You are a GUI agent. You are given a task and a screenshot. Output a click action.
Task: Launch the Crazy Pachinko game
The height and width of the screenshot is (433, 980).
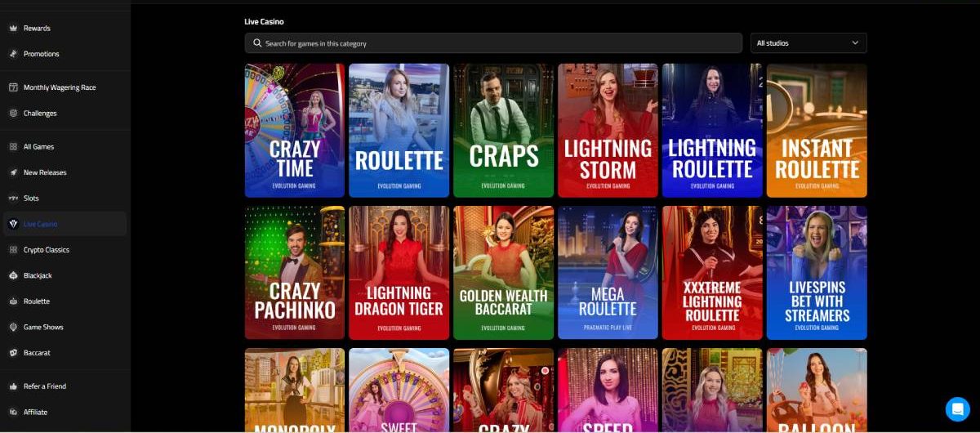point(295,273)
